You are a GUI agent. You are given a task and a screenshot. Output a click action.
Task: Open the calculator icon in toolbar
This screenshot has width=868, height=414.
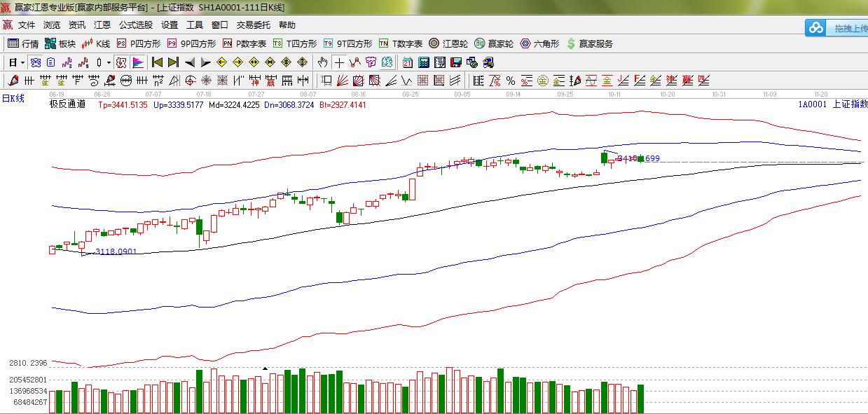(424, 62)
